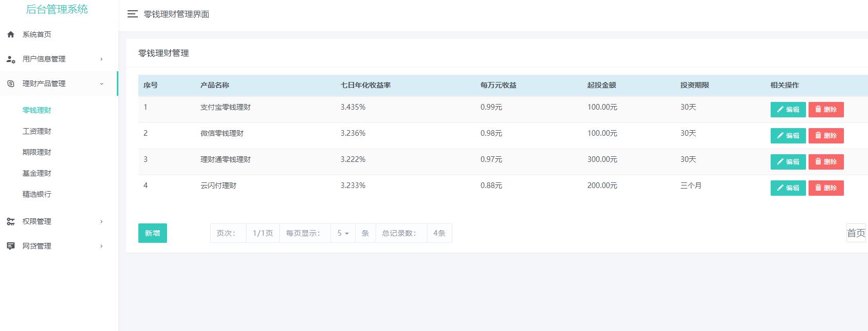Click the 0.99元 earnings cell
Image resolution: width=868 pixels, height=331 pixels.
(x=491, y=107)
